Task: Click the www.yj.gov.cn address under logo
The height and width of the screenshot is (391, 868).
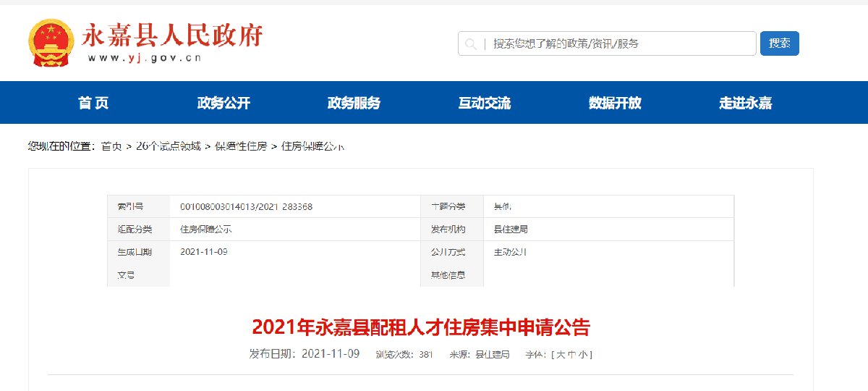Action: 145,58
